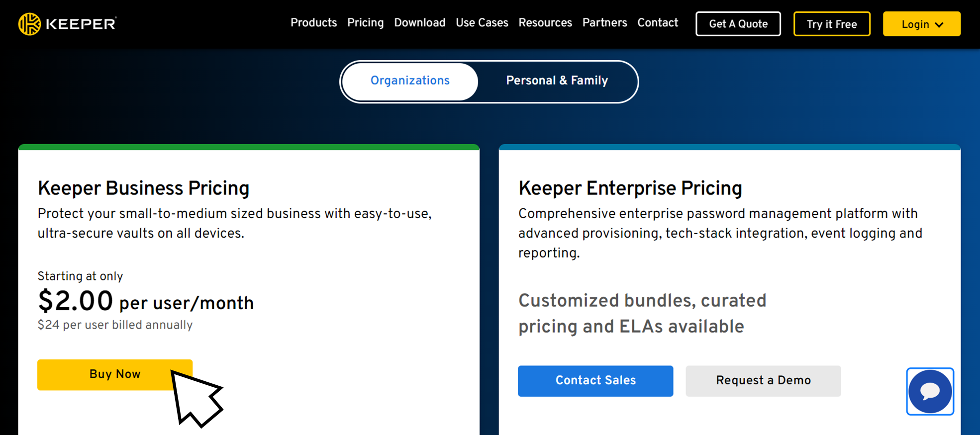Click Request a Demo button

point(763,381)
